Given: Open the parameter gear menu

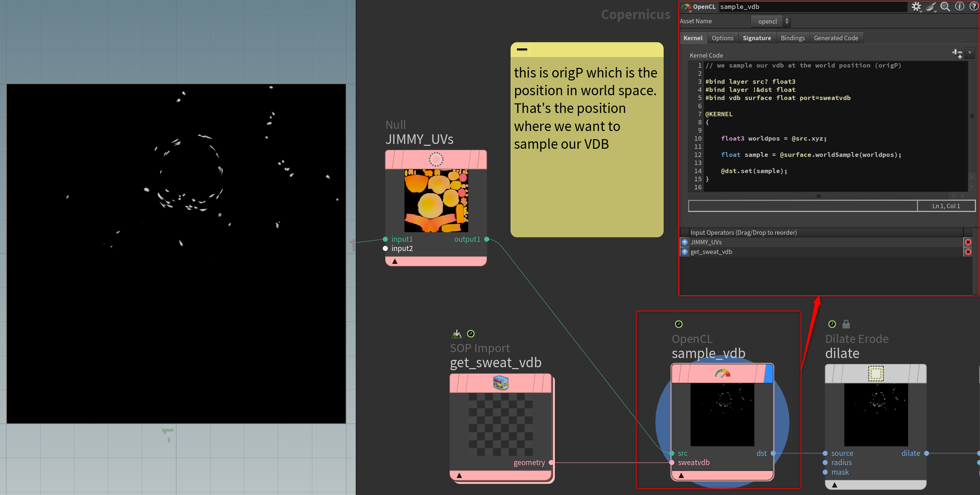Looking at the screenshot, I should click(916, 7).
